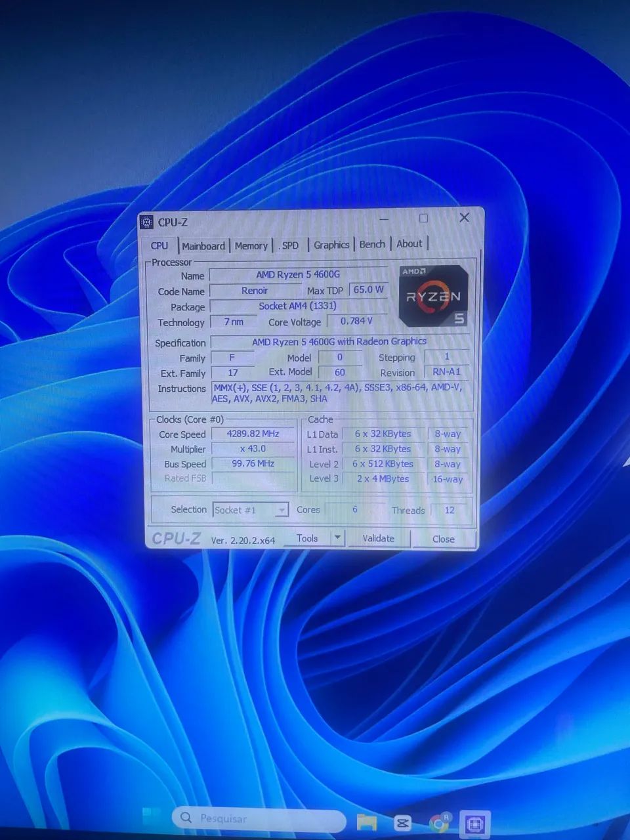Screen dimensions: 630x840
Task: Click the Package value Socket AM4 (1331)
Action: pos(298,306)
